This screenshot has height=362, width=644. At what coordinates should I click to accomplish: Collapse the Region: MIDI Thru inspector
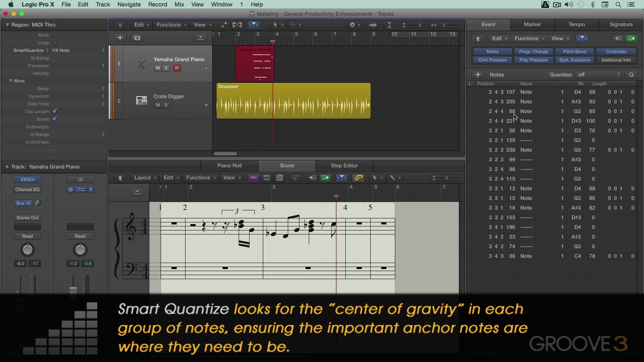(x=7, y=25)
